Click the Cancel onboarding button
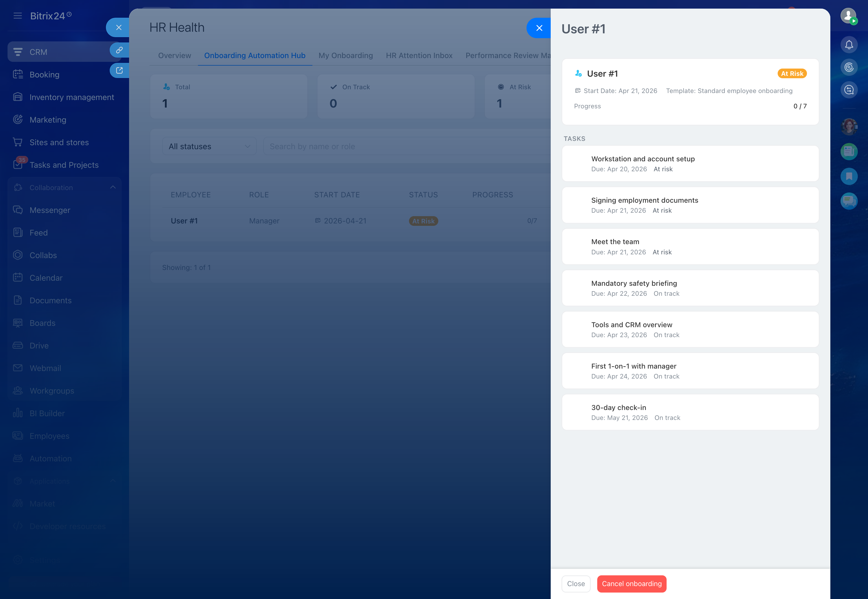868x599 pixels. point(631,584)
